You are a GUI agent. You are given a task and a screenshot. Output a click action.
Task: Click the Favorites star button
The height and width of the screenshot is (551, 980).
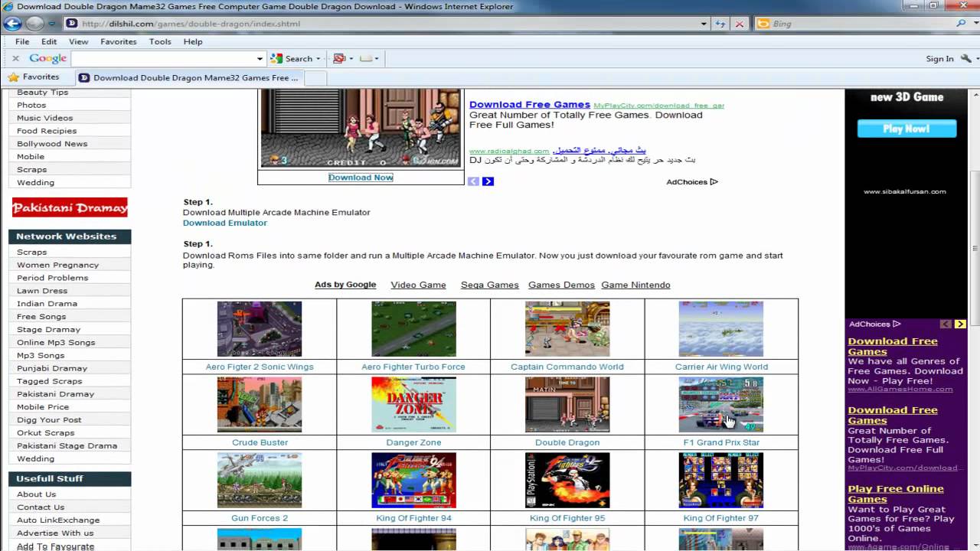point(34,77)
